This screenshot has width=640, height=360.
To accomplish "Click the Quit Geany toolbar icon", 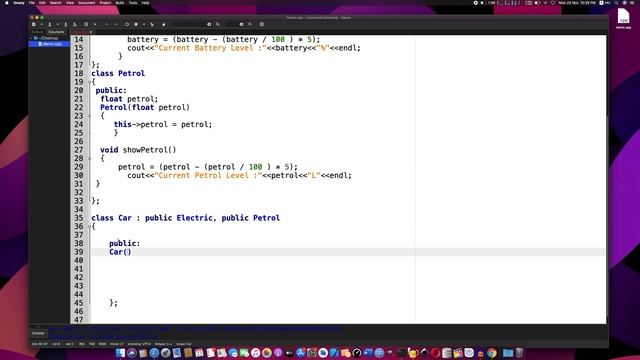I will click(262, 24).
